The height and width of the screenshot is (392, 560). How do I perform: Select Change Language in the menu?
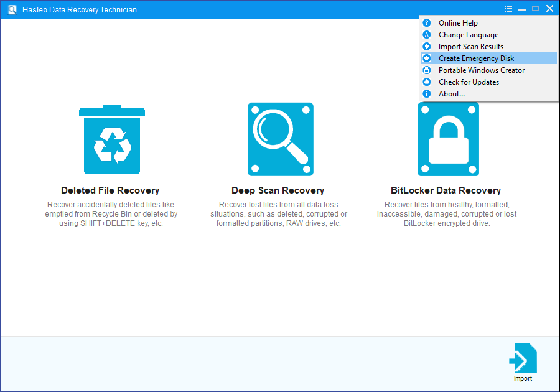coord(468,34)
